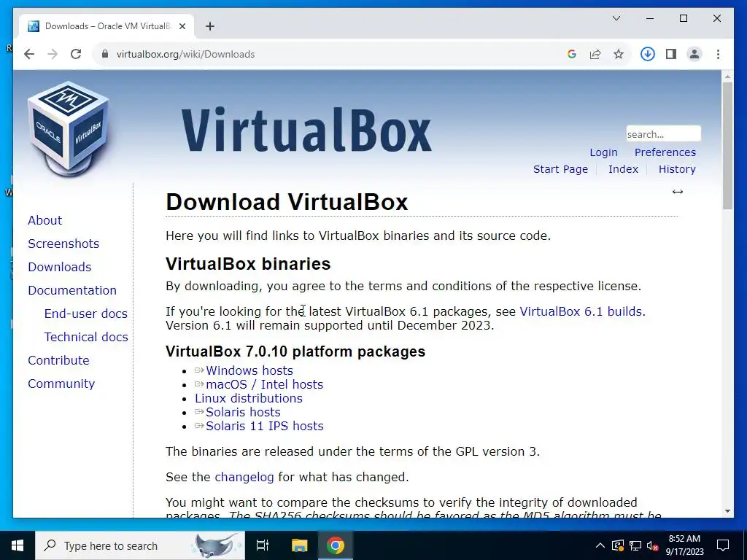Click the scrollbar down arrow
Screen dimensions: 747x560
point(727,511)
